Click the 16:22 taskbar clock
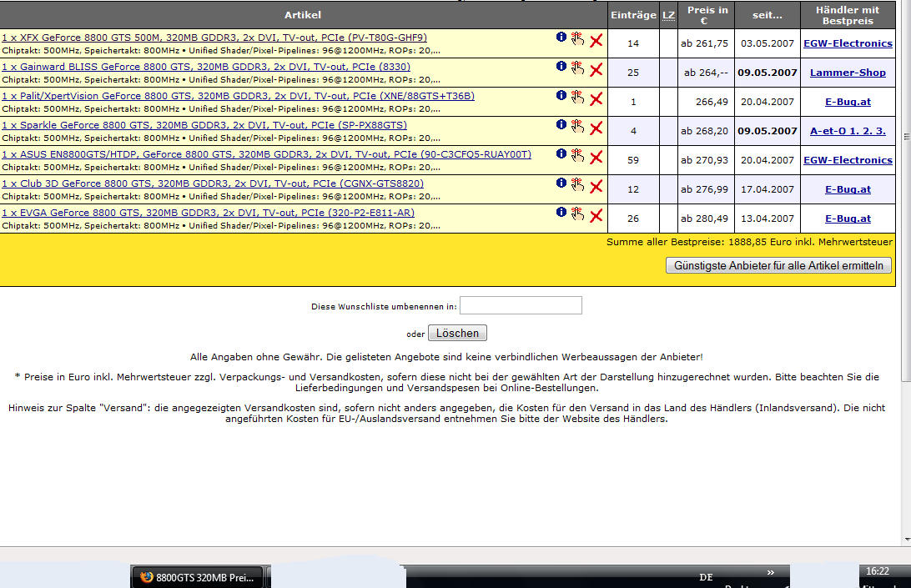The width and height of the screenshot is (911, 588). point(878,571)
